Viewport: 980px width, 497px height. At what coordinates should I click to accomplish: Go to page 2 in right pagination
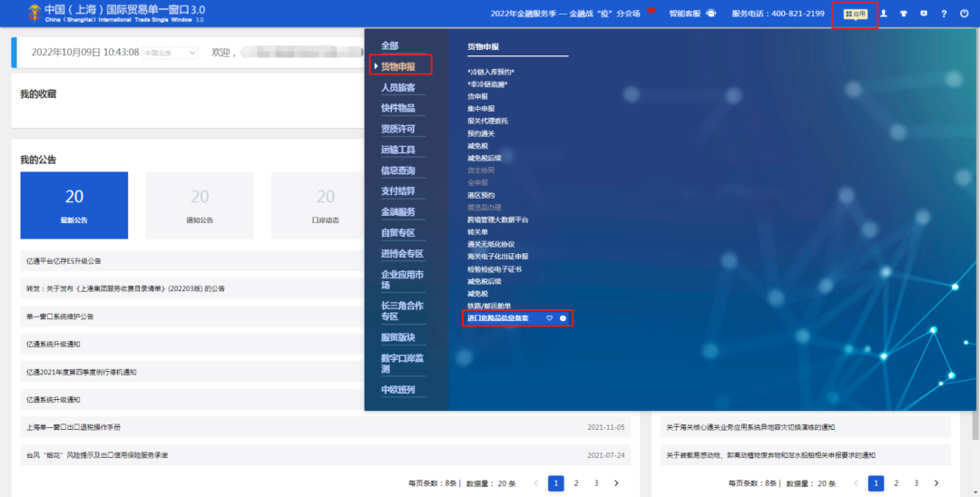[x=897, y=483]
